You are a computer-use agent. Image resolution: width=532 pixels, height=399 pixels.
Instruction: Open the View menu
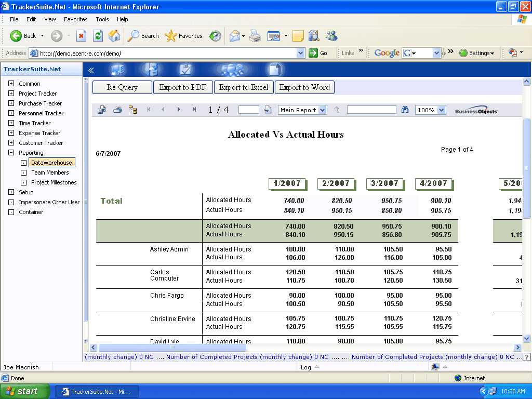point(50,19)
